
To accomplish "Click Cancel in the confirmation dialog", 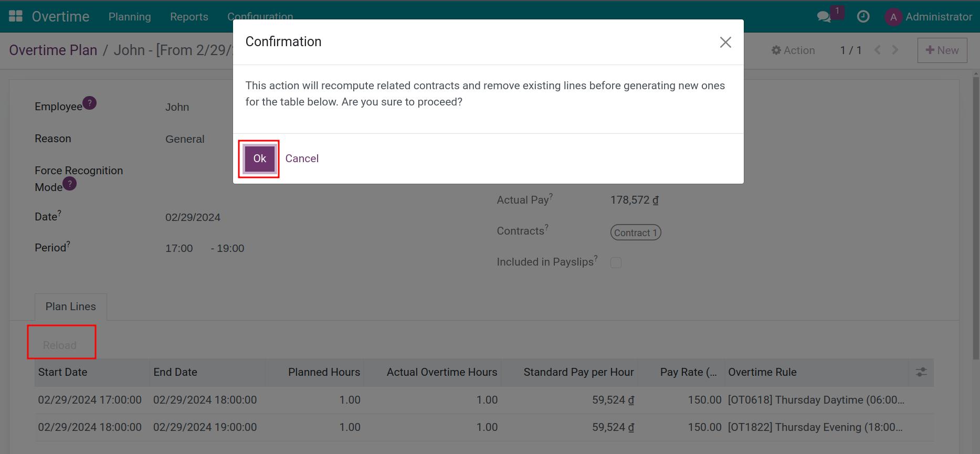I will click(302, 159).
